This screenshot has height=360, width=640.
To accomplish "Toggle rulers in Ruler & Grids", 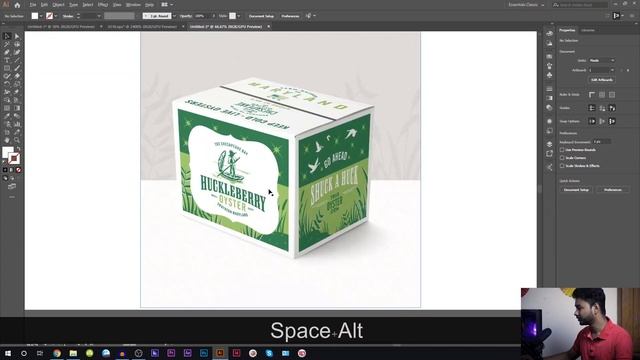I will click(592, 95).
